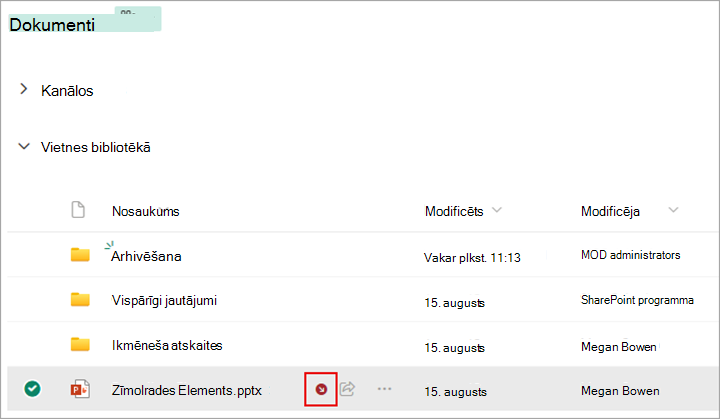Open the Modificēts column dropdown

coord(497,210)
